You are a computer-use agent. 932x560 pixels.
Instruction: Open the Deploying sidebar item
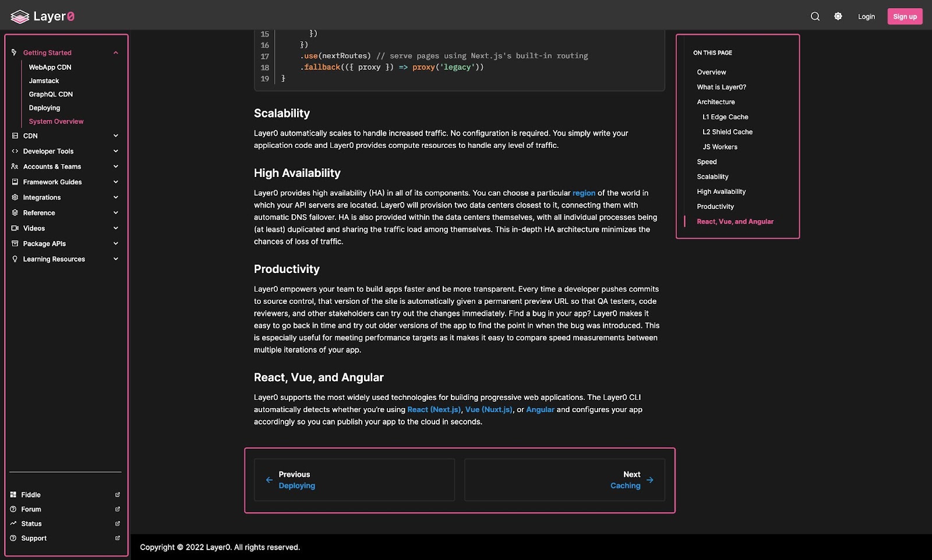click(44, 108)
